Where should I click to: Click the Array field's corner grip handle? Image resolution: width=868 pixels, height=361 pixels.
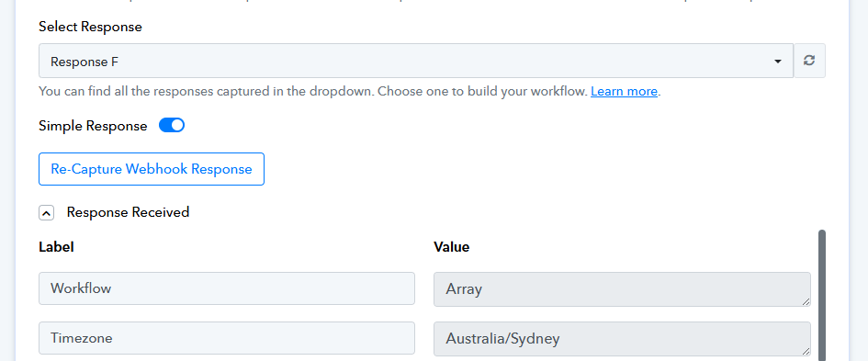point(806,302)
